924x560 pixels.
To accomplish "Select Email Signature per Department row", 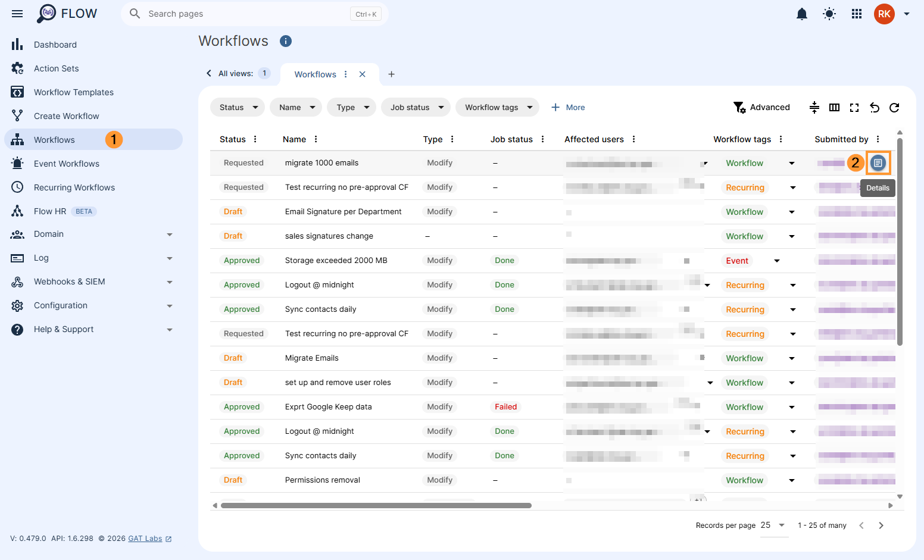I will tap(552, 212).
